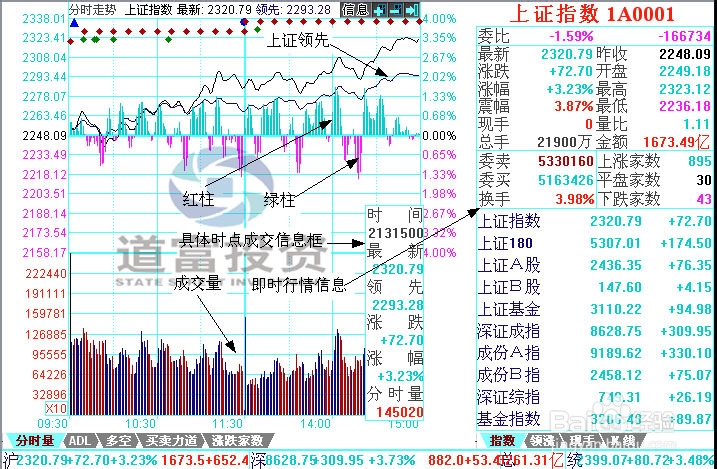Click the 震幅 value 3.87%
Viewport: 717px width, 469px height.
pos(573,107)
